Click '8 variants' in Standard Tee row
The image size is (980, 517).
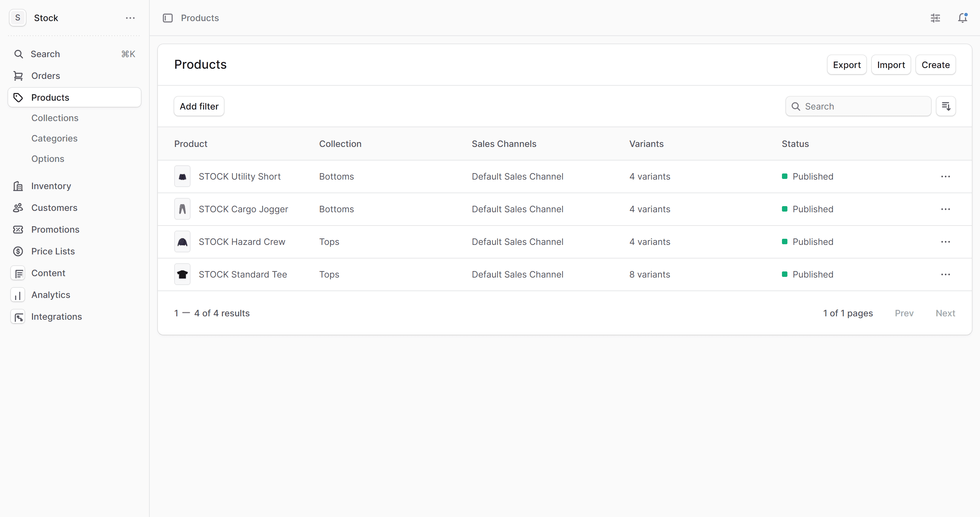coord(649,274)
